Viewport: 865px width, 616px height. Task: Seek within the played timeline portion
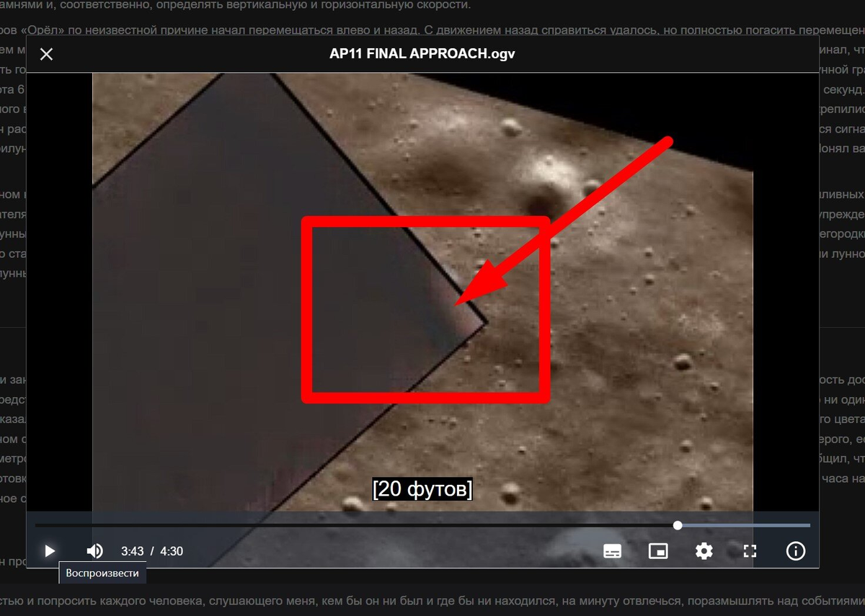pyautogui.click(x=356, y=525)
